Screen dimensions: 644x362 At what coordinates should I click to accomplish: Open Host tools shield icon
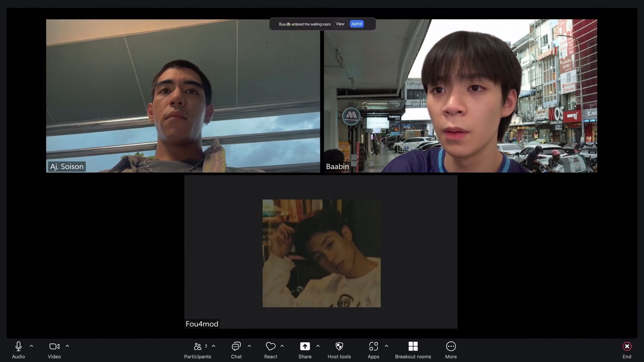pos(339,346)
